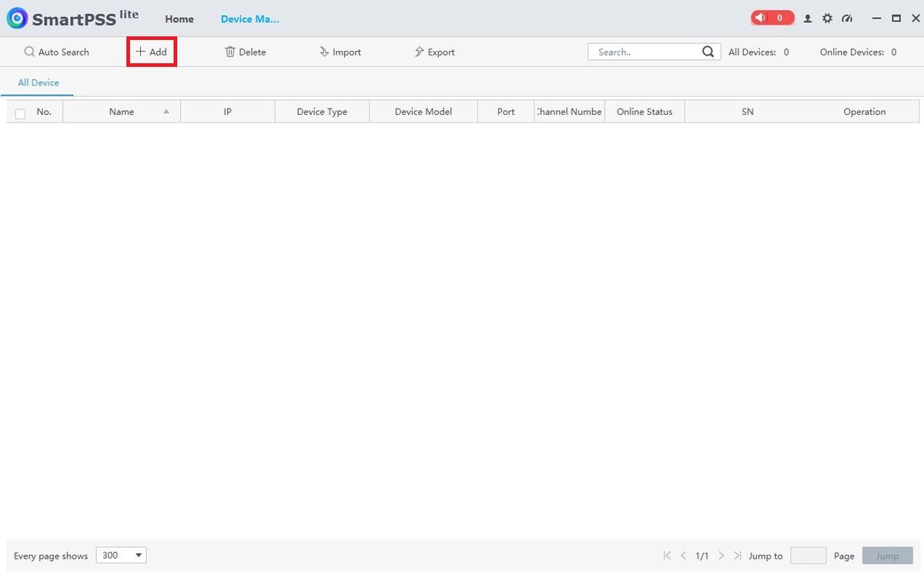Switch to Home tab
Screen dimensions: 924x578
(x=179, y=18)
